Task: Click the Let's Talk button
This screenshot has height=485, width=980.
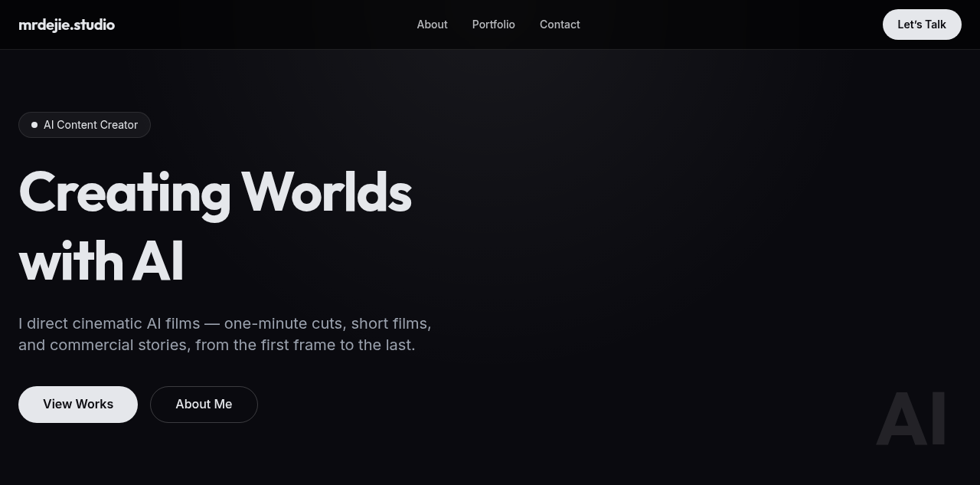Action: [922, 25]
